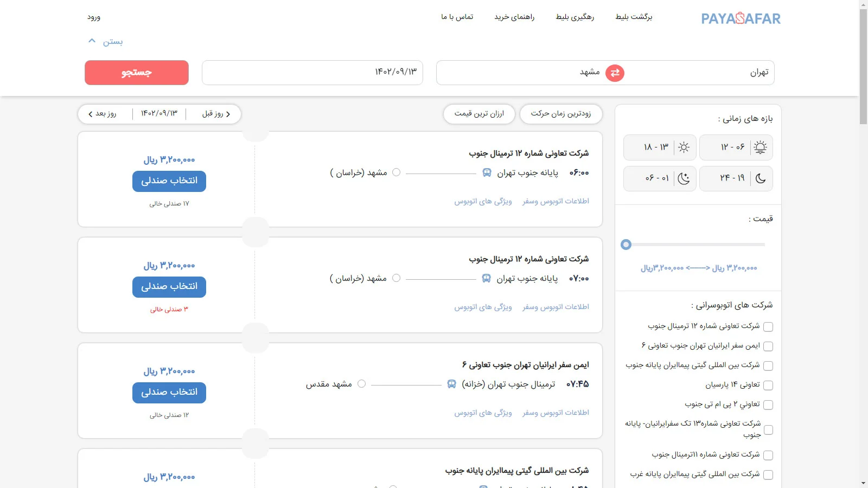
Task: Click انتخاب صندلی for the ۰۷:۰۰ trip
Action: coord(169,287)
